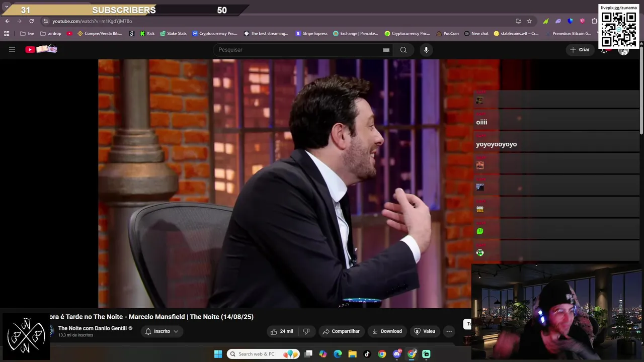
Task: Go back with browser back arrow
Action: tap(7, 21)
